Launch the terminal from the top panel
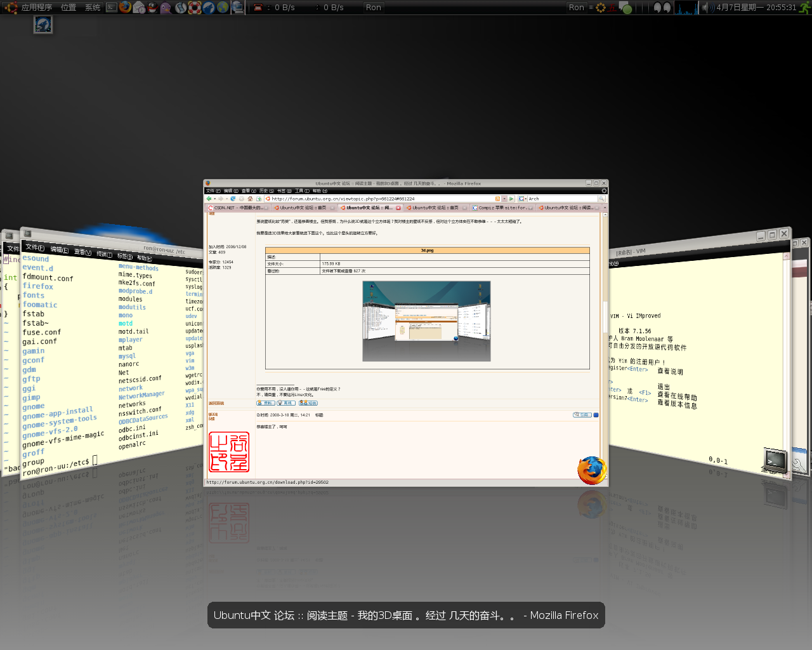Image resolution: width=812 pixels, height=650 pixels. tap(112, 8)
